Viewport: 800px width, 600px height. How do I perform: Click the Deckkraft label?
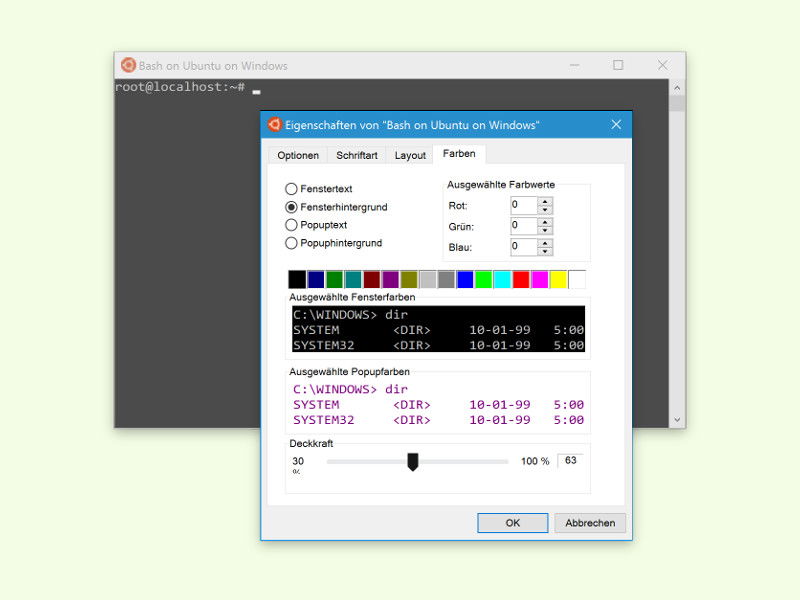(311, 443)
